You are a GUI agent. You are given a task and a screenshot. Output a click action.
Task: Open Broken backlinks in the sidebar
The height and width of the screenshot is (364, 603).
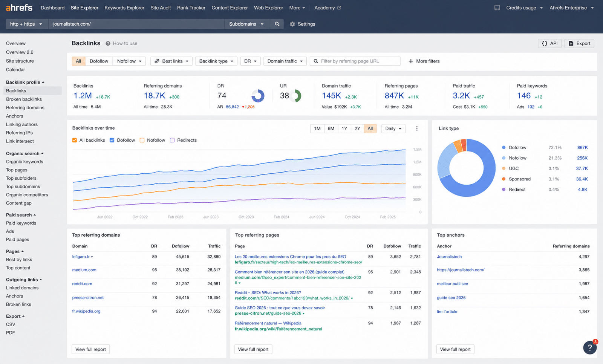point(24,99)
